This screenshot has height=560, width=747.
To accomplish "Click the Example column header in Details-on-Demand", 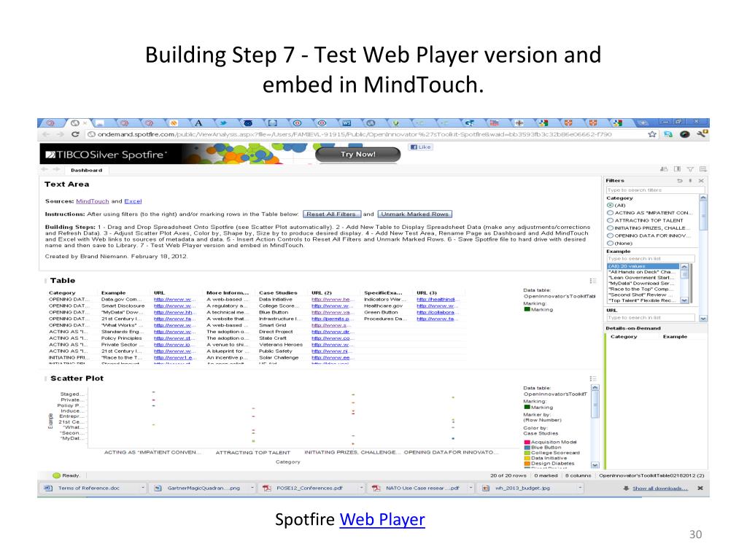I will click(x=675, y=337).
